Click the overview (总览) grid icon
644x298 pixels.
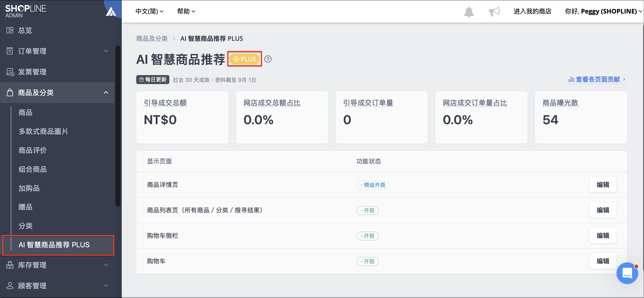click(10, 30)
